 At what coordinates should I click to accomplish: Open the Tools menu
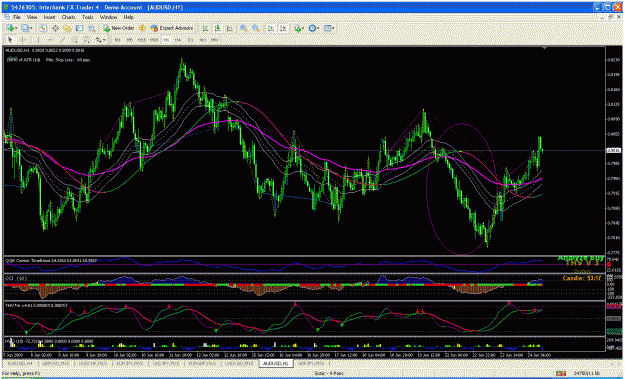coord(88,17)
